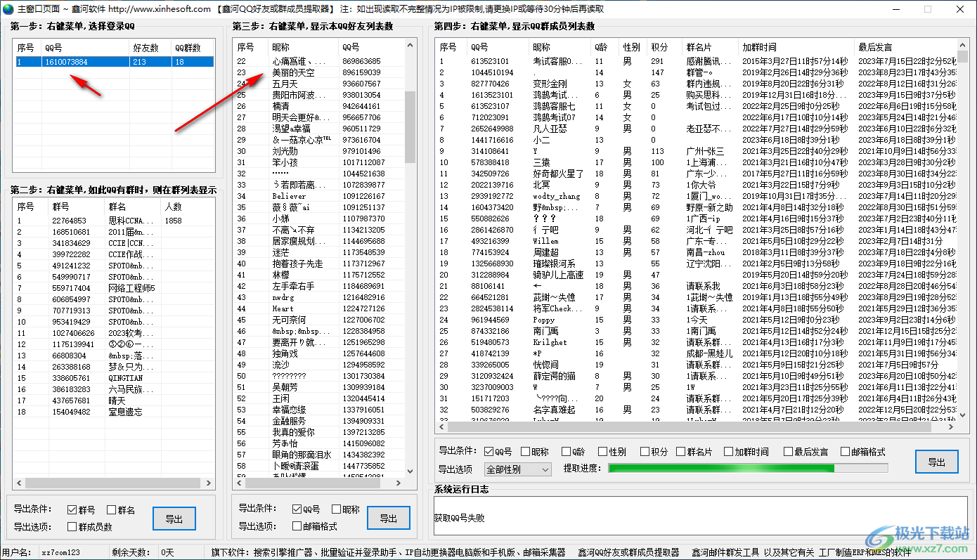This screenshot has width=977, height=560.
Task: Click down arrow of friend list scrollbar
Action: (410, 473)
